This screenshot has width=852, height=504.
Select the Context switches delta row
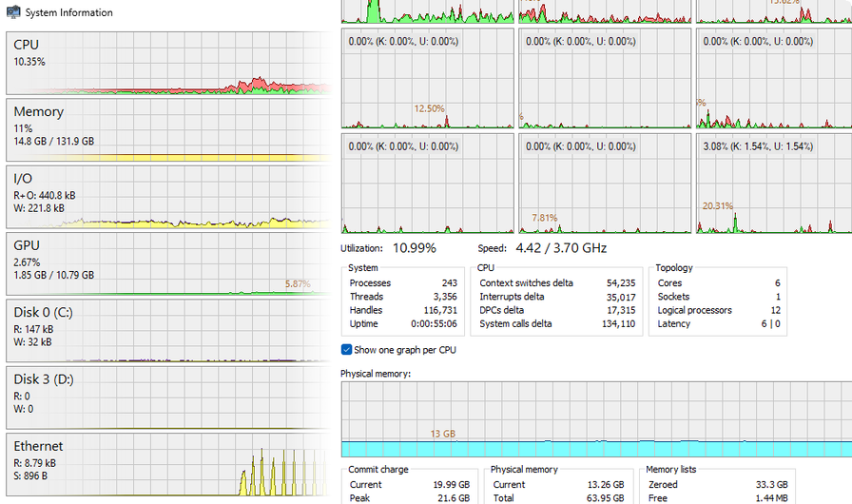[557, 283]
